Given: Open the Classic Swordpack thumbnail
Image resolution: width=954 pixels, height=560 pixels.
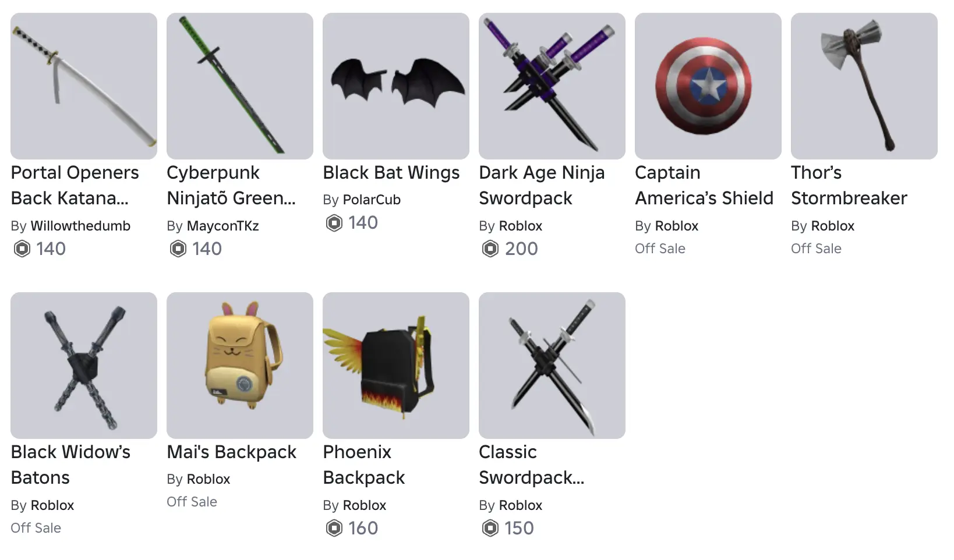Looking at the screenshot, I should (552, 366).
